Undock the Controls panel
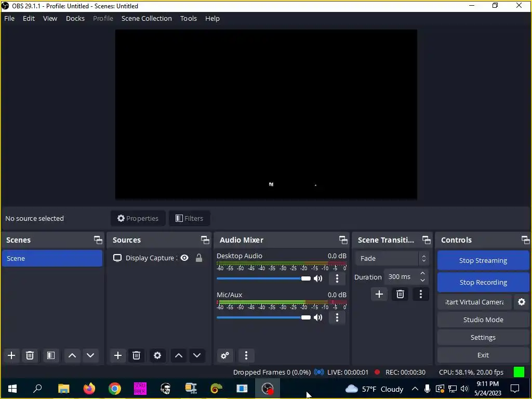Image resolution: width=532 pixels, height=399 pixels. pos(525,240)
